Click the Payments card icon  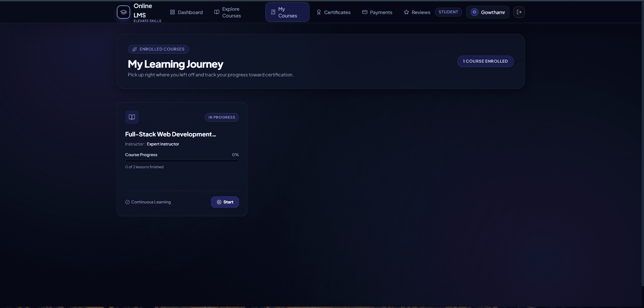pyautogui.click(x=365, y=12)
